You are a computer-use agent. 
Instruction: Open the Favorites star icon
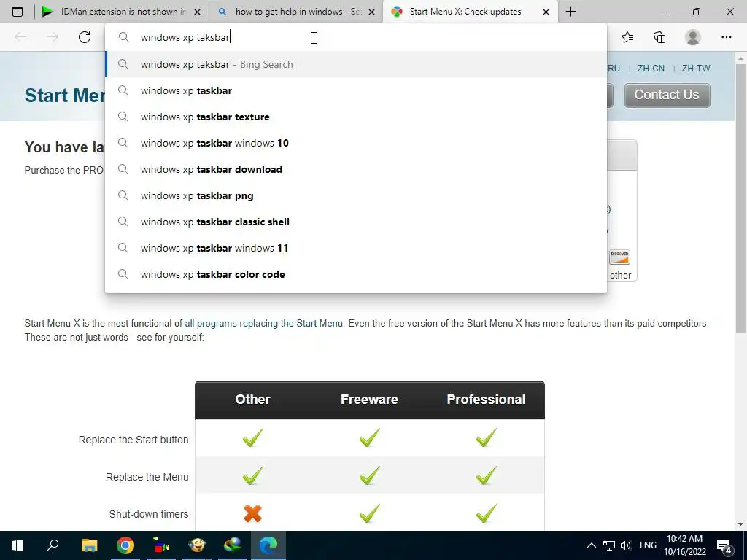tap(627, 37)
